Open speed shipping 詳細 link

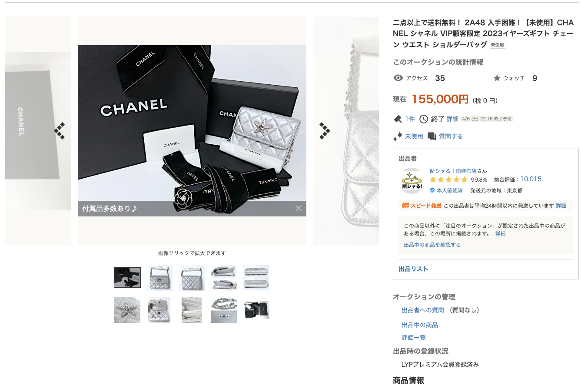(x=561, y=206)
